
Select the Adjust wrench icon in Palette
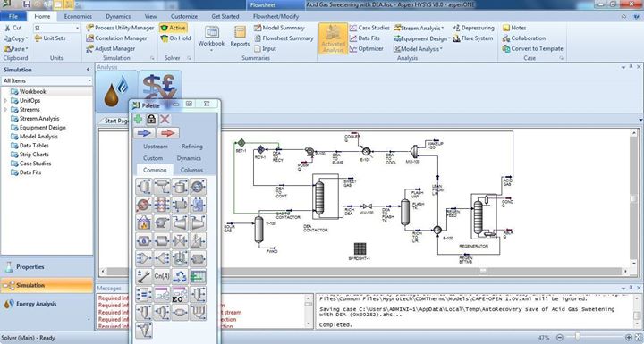point(144,276)
